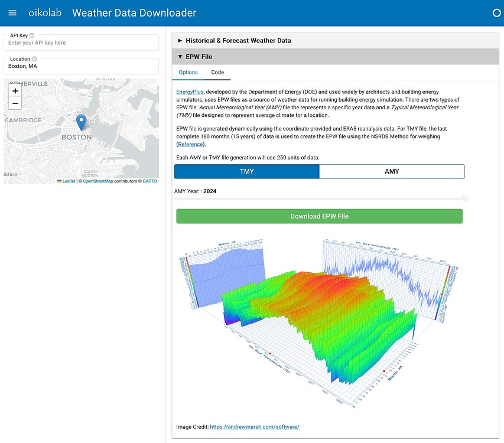
Task: Click the API Key help icon
Action: click(32, 35)
